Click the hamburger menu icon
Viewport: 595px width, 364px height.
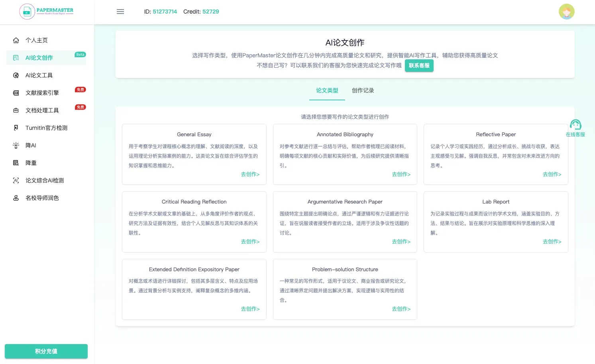tap(120, 12)
